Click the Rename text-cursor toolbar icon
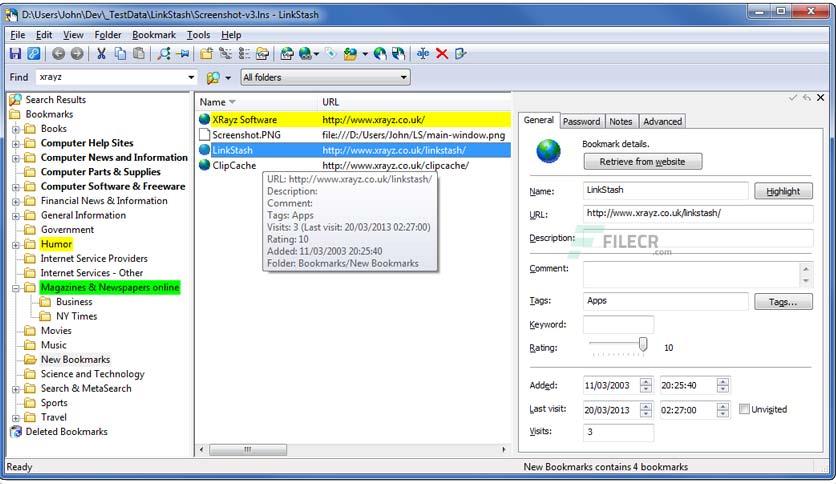 [423, 53]
